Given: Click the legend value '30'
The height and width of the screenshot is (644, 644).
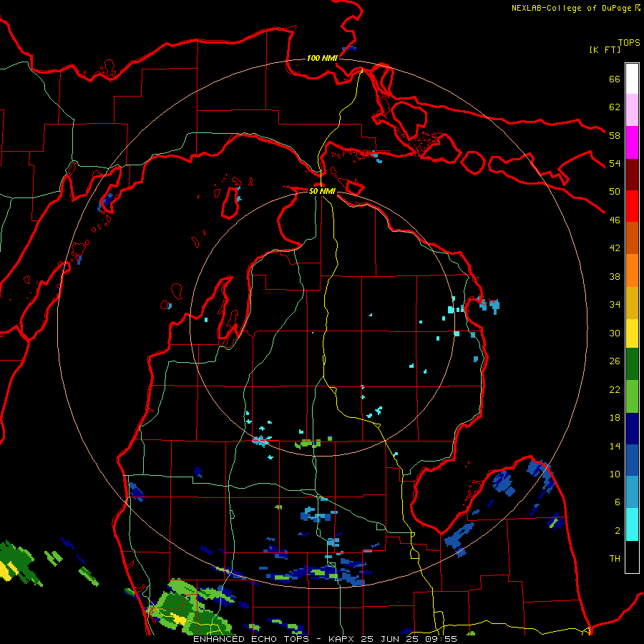Looking at the screenshot, I should click(x=615, y=333).
